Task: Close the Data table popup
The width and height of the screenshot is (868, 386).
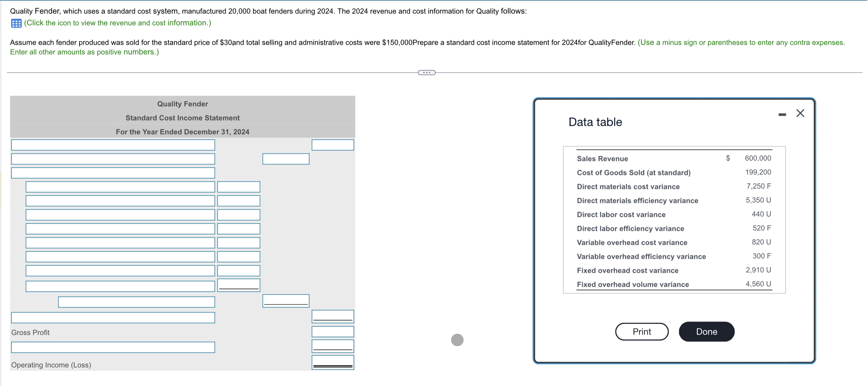Action: point(800,113)
